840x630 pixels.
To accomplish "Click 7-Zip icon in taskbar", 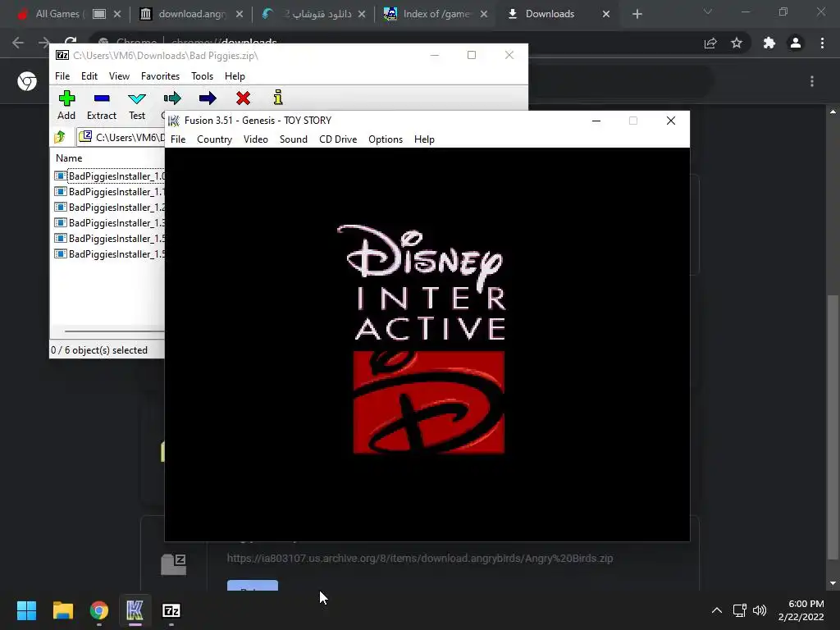I will [x=171, y=610].
